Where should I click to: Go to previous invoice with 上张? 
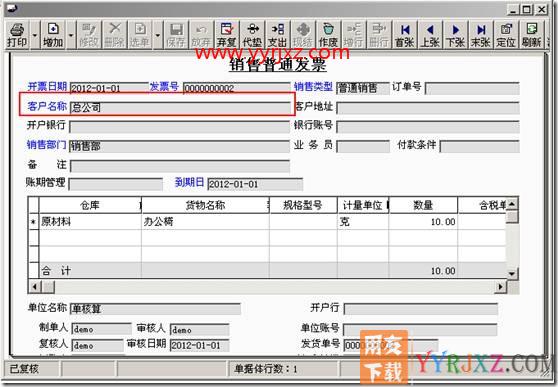[430, 35]
